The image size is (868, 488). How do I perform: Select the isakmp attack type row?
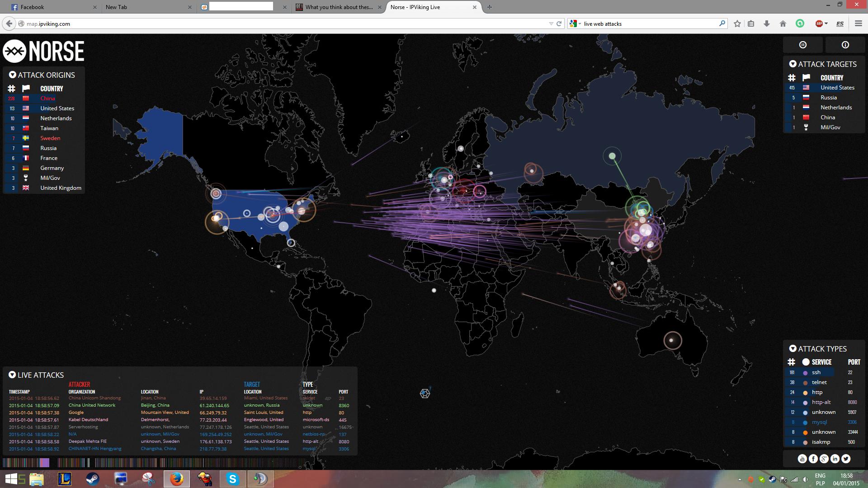[824, 442]
